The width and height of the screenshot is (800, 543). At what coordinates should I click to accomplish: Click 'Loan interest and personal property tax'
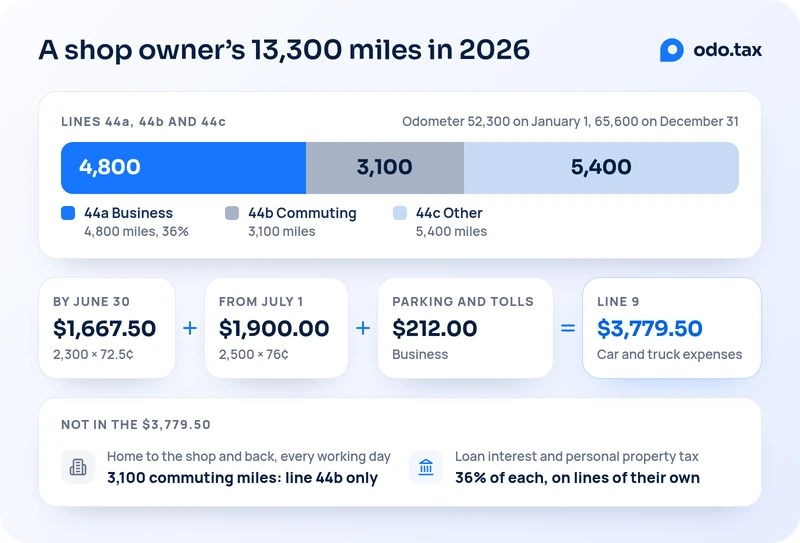coord(577,456)
